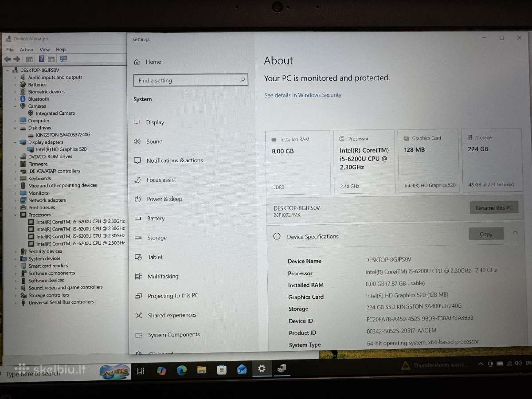
Task: Select the Biometric devices category
Action: point(47,92)
